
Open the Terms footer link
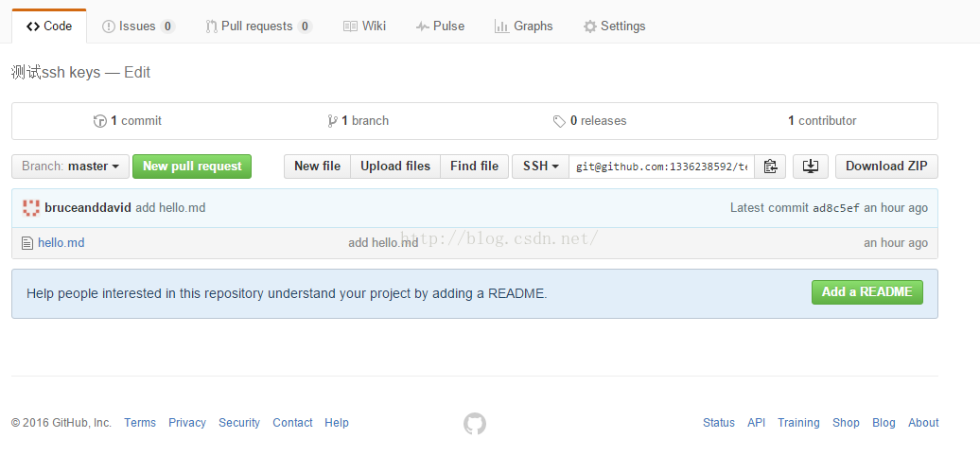(140, 423)
